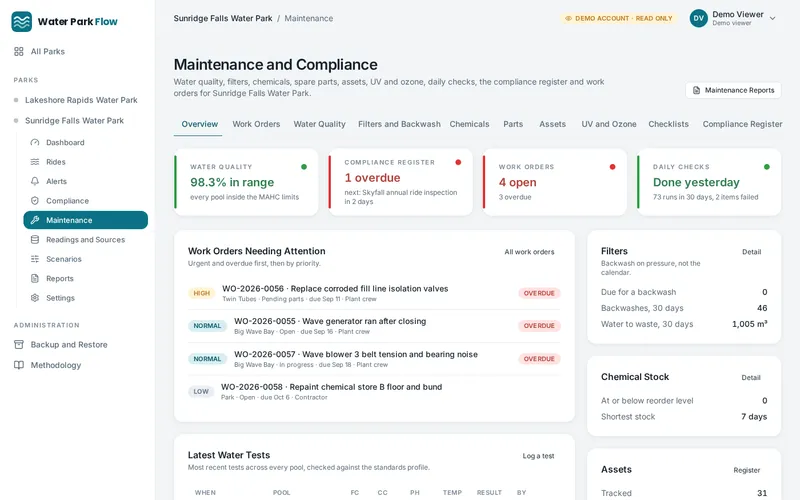Select the Assets tab
Image resolution: width=800 pixels, height=500 pixels.
click(553, 124)
